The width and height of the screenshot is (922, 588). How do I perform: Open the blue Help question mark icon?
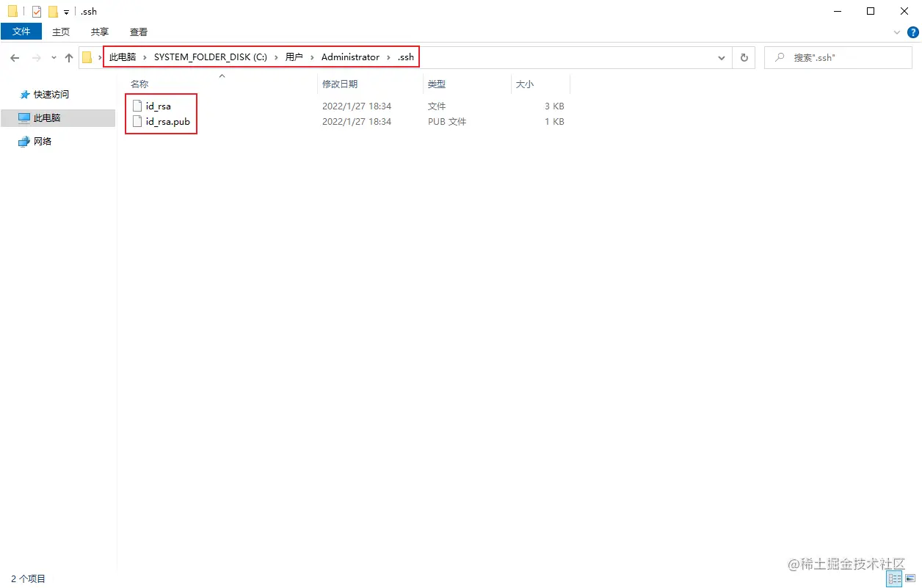pos(913,32)
